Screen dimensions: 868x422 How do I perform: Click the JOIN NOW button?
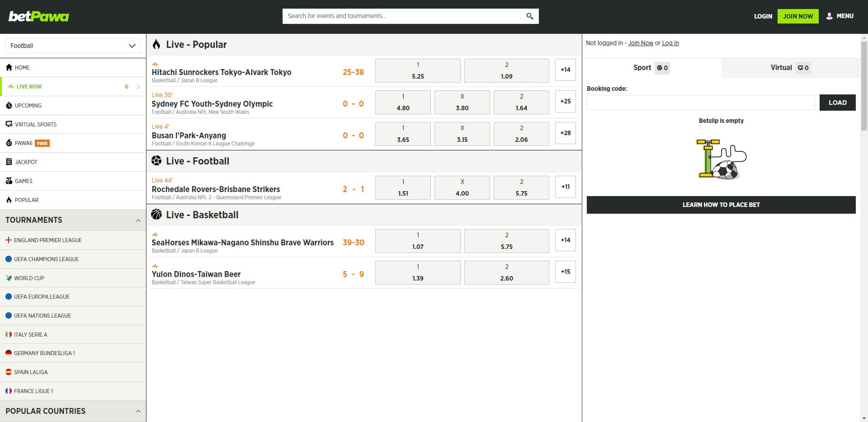click(x=797, y=16)
